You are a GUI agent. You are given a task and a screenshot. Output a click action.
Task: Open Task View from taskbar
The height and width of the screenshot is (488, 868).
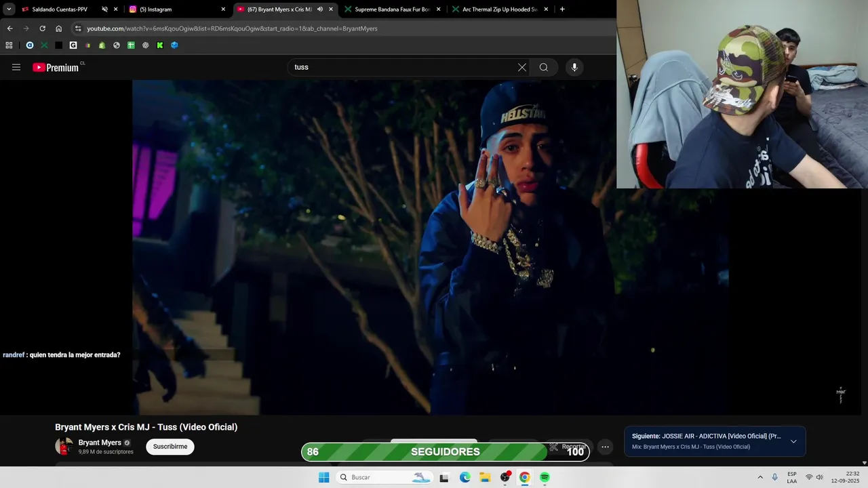(444, 477)
